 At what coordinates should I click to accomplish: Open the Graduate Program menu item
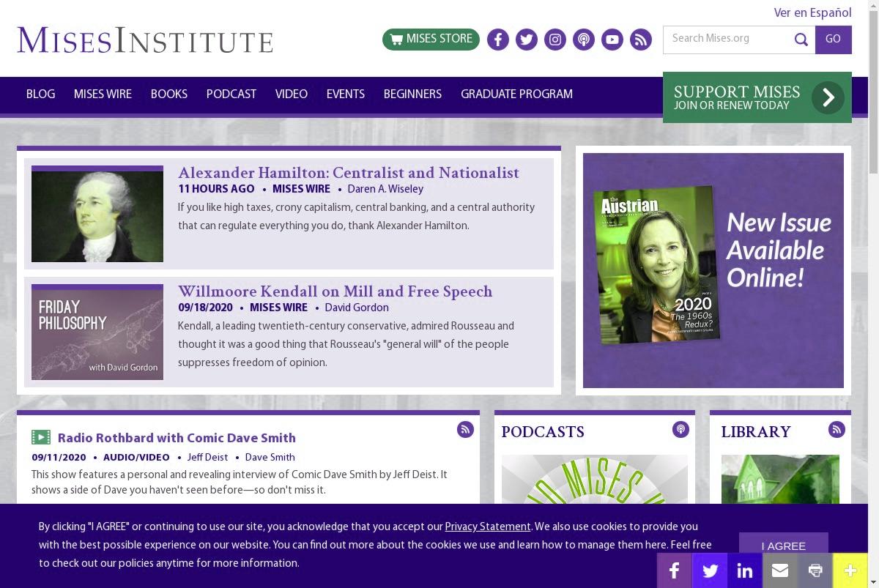coord(516,94)
